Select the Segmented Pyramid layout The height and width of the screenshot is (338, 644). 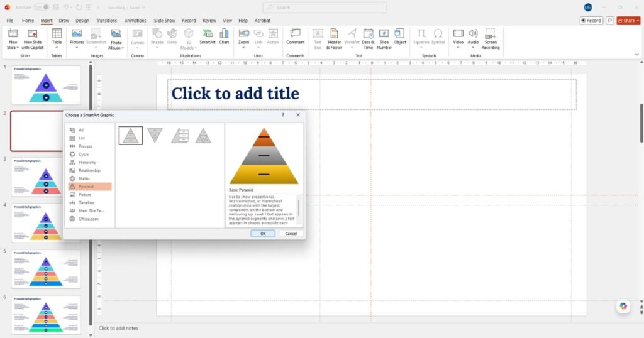pos(203,135)
